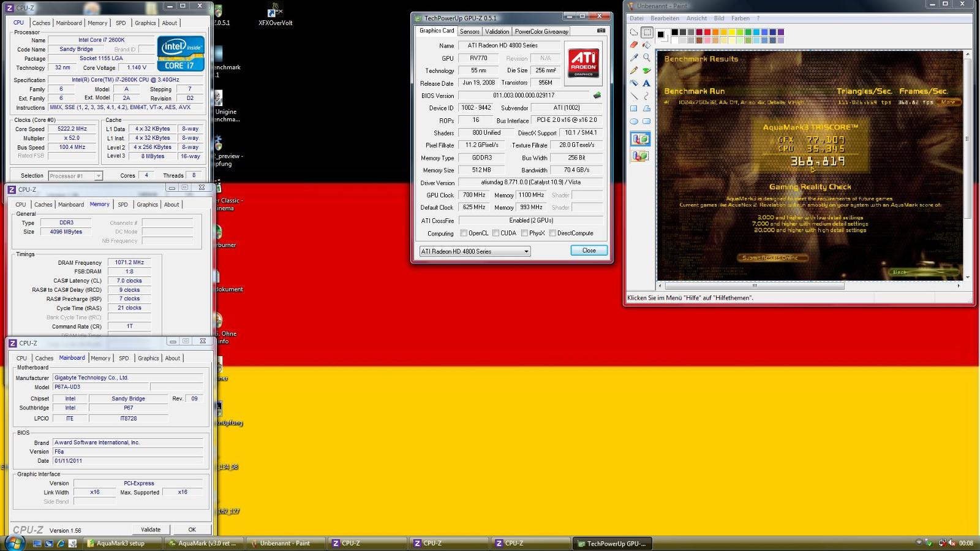Open the Farben menu in Paint
Image resolution: width=980 pixels, height=551 pixels.
click(x=740, y=18)
